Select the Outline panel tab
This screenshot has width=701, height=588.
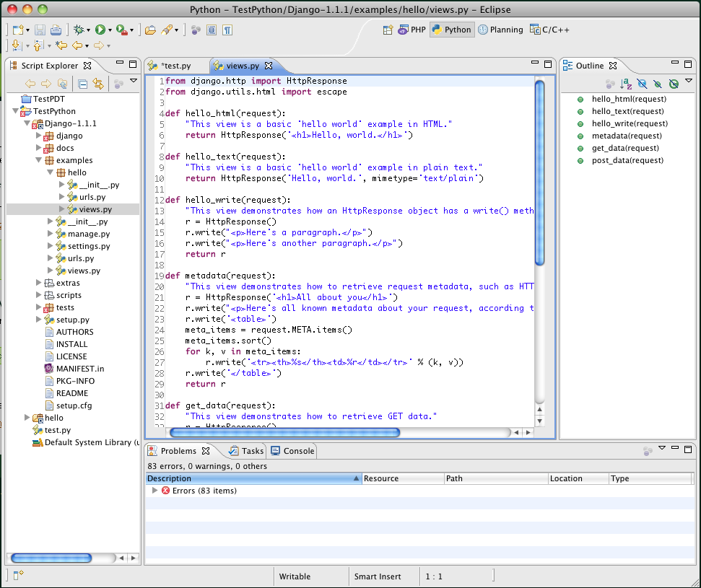pyautogui.click(x=590, y=66)
